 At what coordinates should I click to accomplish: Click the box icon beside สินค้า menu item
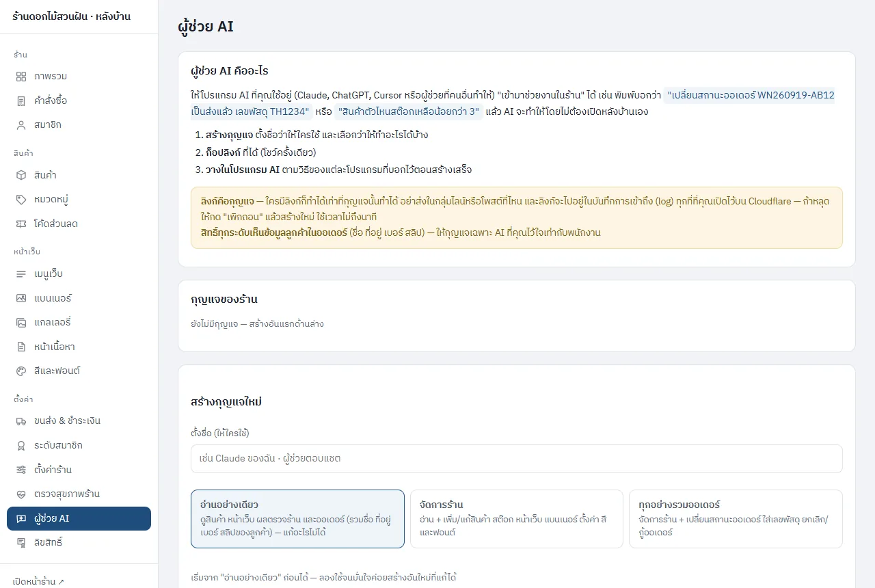[21, 175]
